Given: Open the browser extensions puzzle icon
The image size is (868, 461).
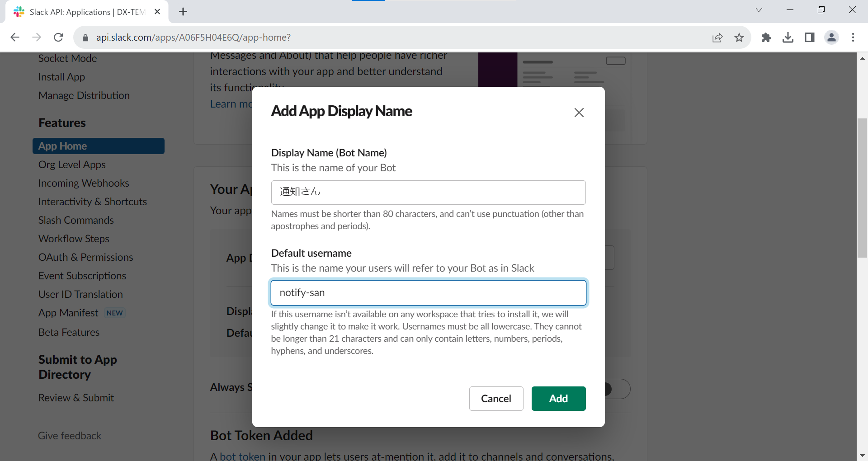Looking at the screenshot, I should pyautogui.click(x=766, y=38).
